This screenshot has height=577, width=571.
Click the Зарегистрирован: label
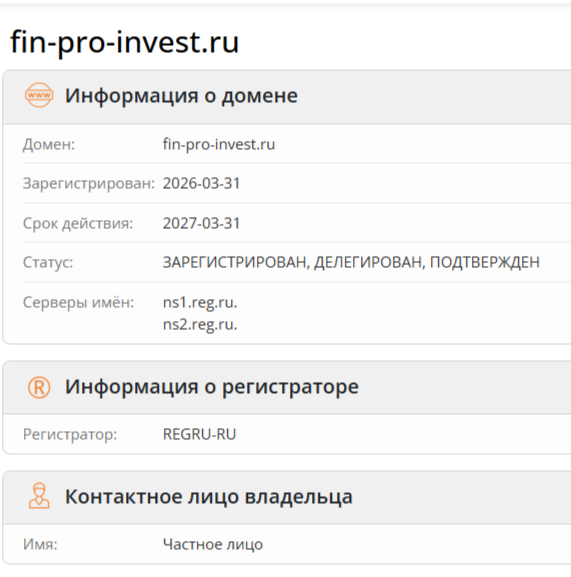[x=89, y=183]
